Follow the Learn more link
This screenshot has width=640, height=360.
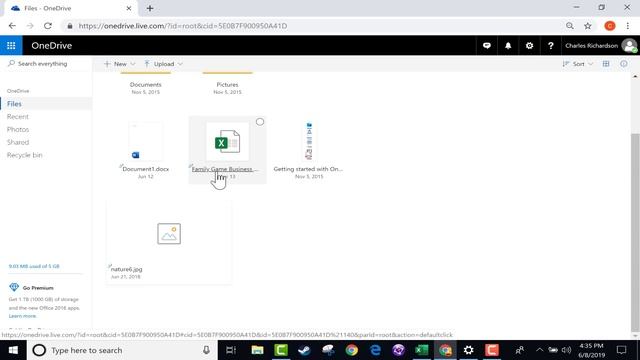(x=22, y=316)
